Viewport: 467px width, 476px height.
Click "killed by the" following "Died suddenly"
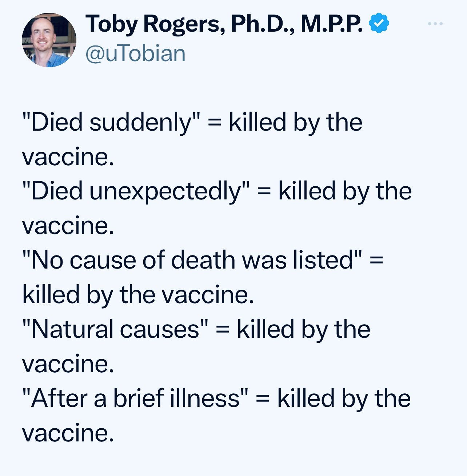pos(296,122)
